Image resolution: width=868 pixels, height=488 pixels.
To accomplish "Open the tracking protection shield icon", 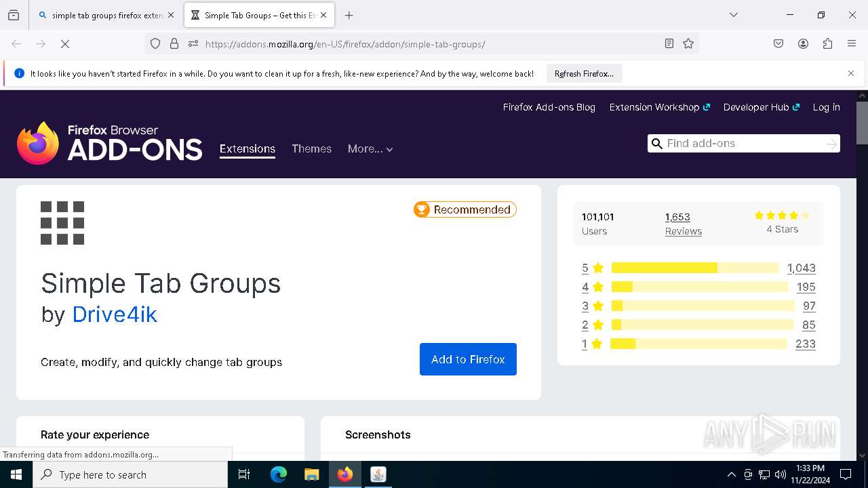I will [155, 44].
